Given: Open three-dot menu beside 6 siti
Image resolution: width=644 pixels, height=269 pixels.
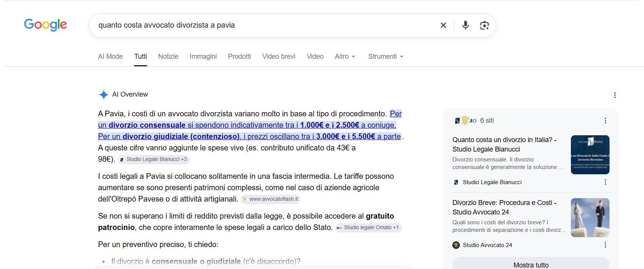Looking at the screenshot, I should tap(605, 120).
